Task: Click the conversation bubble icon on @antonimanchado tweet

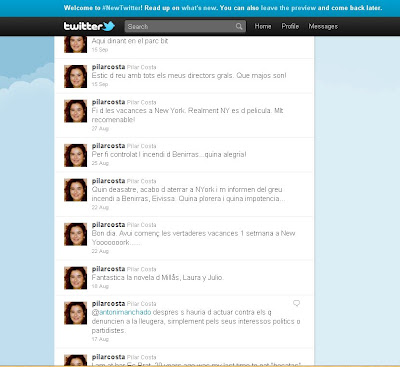Action: pyautogui.click(x=296, y=303)
